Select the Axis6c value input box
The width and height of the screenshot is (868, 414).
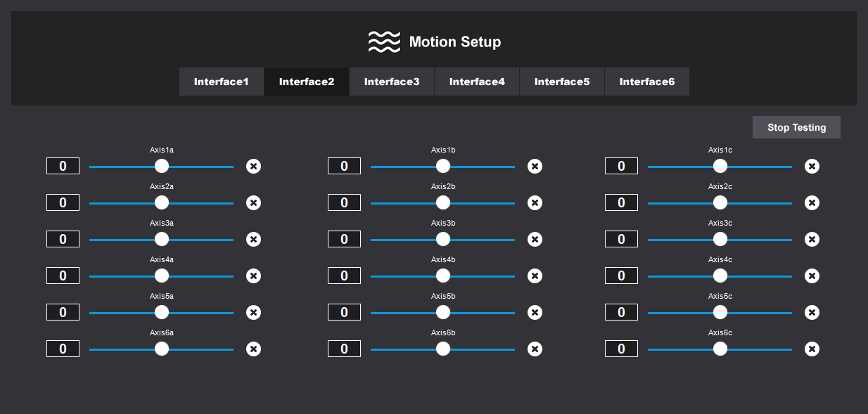(x=621, y=349)
